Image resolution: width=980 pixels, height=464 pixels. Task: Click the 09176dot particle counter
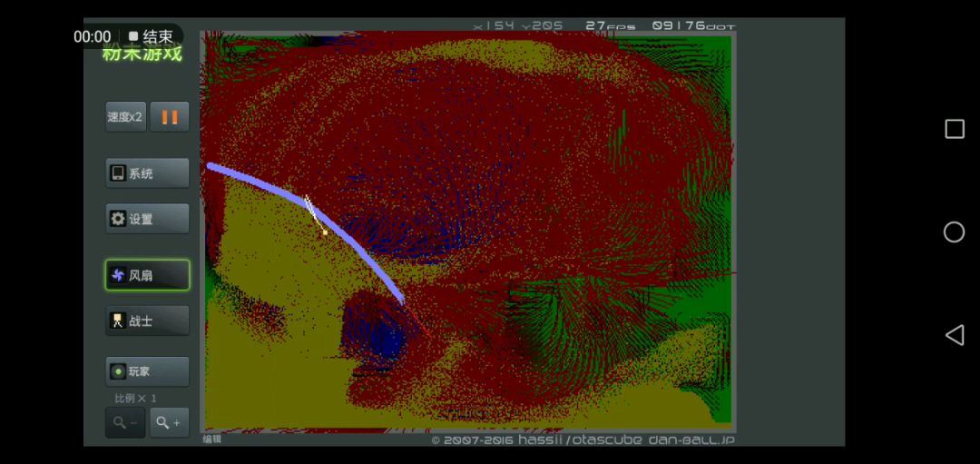pyautogui.click(x=693, y=25)
